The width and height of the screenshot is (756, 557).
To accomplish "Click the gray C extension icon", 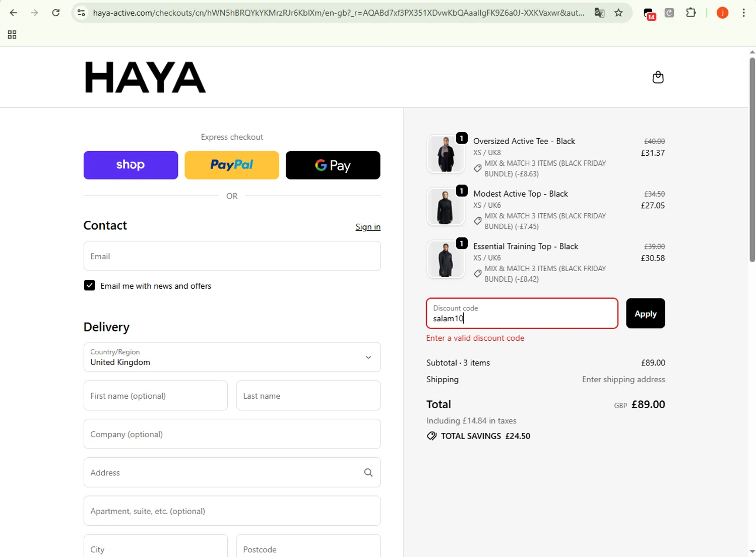I will (669, 13).
